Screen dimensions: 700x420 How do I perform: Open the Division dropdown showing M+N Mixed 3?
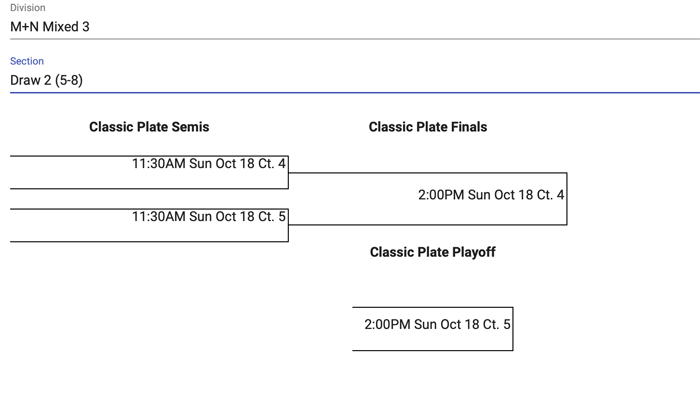pos(350,27)
